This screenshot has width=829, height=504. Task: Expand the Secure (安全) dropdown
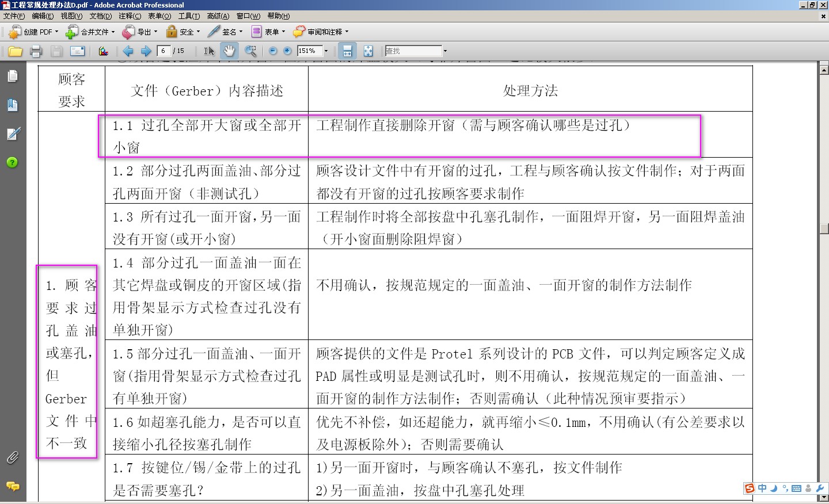(198, 32)
